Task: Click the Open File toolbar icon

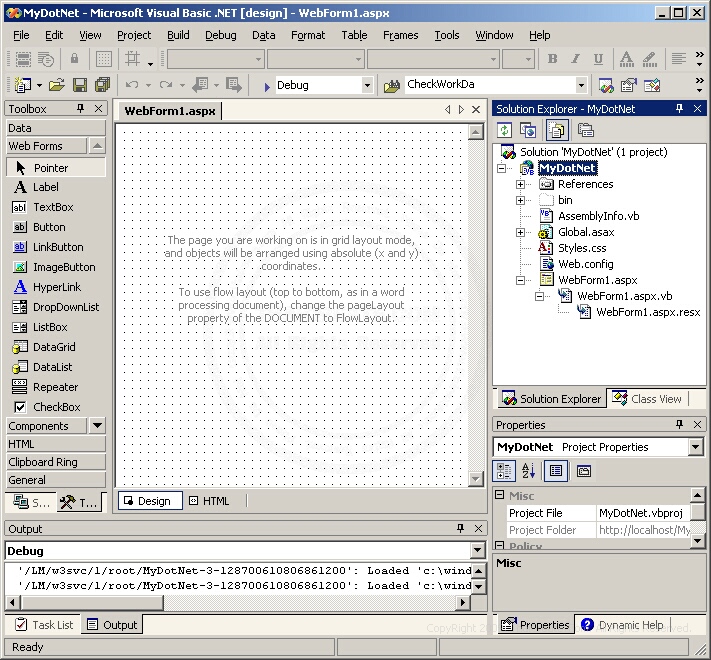Action: point(57,85)
